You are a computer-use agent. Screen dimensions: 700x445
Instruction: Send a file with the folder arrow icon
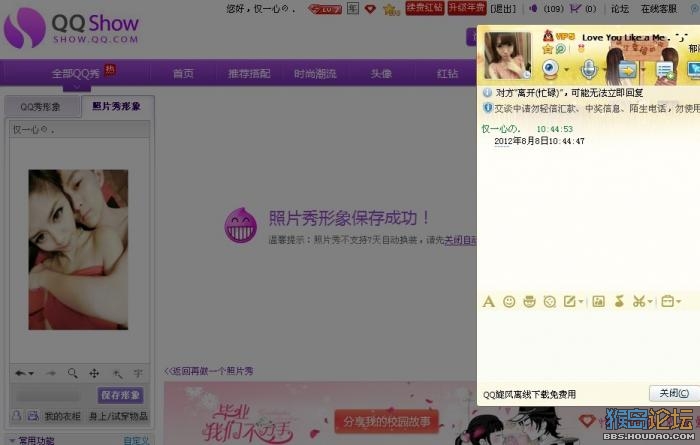pyautogui.click(x=627, y=70)
